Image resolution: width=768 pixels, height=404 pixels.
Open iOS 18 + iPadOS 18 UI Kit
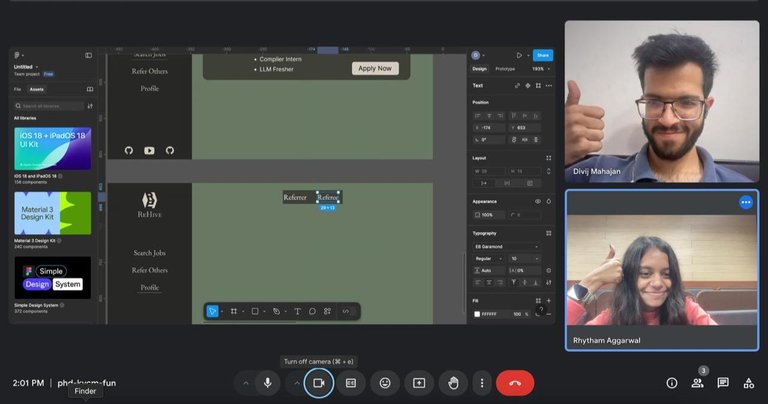tap(52, 149)
